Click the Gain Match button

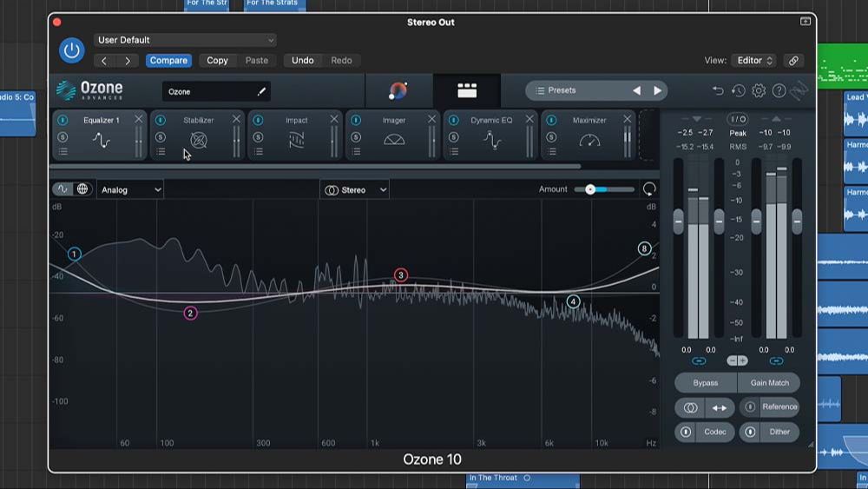[x=769, y=383]
